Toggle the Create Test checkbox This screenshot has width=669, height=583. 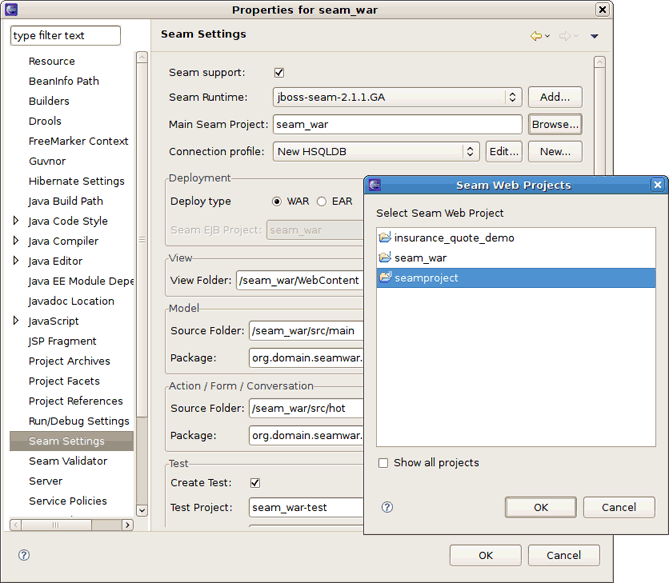pyautogui.click(x=255, y=483)
